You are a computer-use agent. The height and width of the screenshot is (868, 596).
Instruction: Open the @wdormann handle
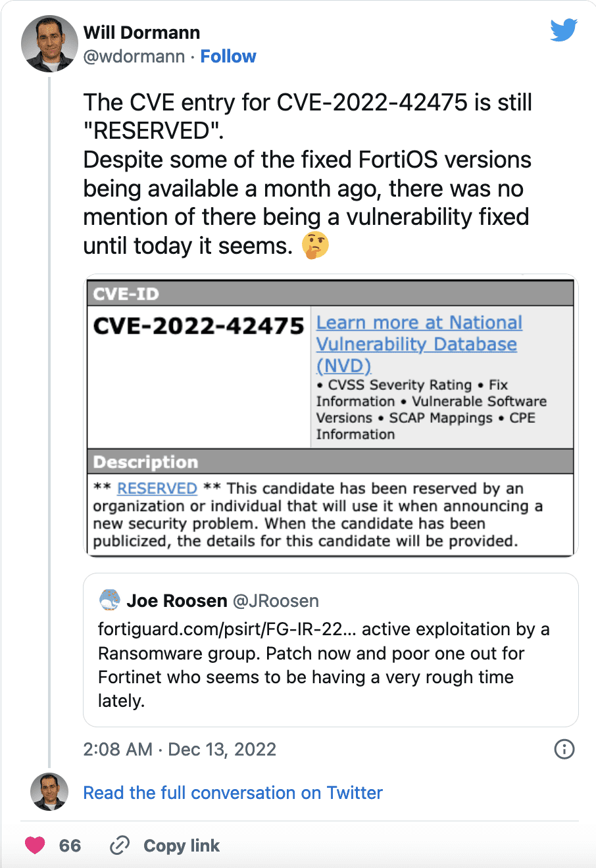click(x=134, y=57)
